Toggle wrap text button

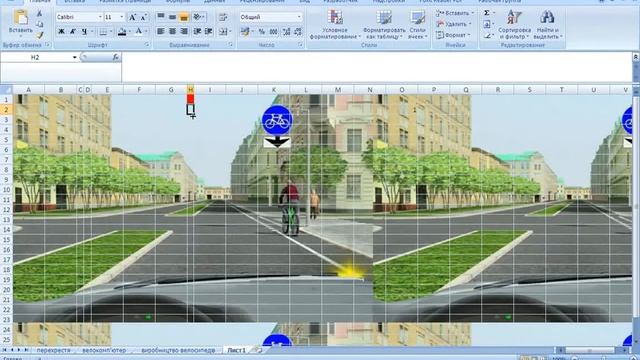[223, 17]
